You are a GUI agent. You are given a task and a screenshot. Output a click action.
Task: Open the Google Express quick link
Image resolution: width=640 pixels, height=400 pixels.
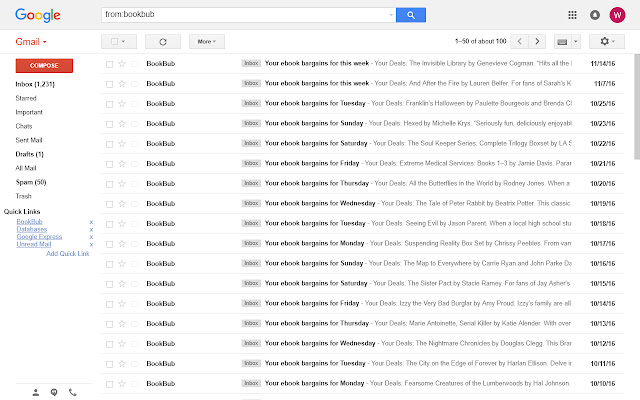[39, 237]
